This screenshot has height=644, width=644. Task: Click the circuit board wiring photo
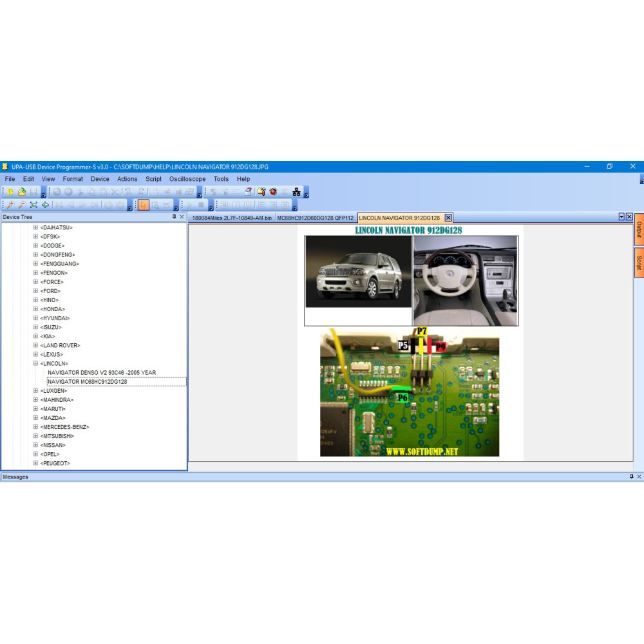click(x=410, y=392)
